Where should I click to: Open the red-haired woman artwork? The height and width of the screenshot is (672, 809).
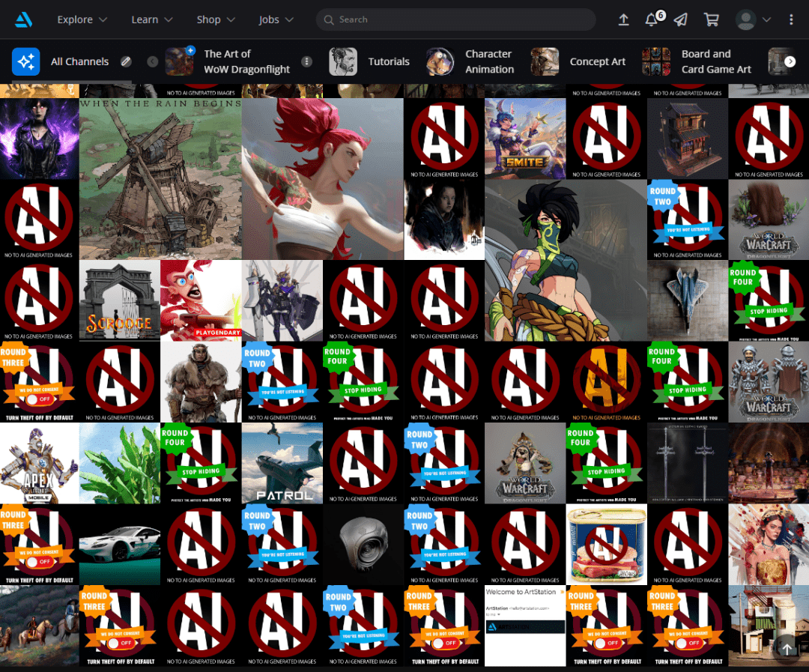pyautogui.click(x=322, y=178)
